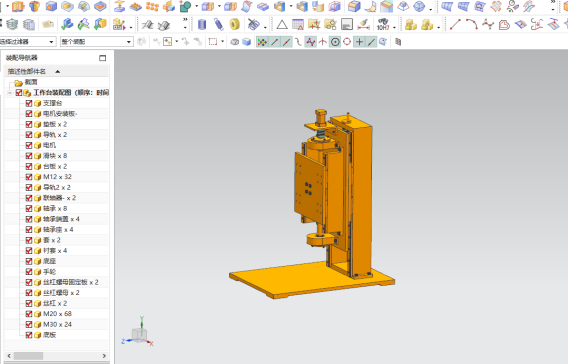This screenshot has width=568, height=364.
Task: Open the second-row toolbar overflow chevron
Action: [x=185, y=21]
